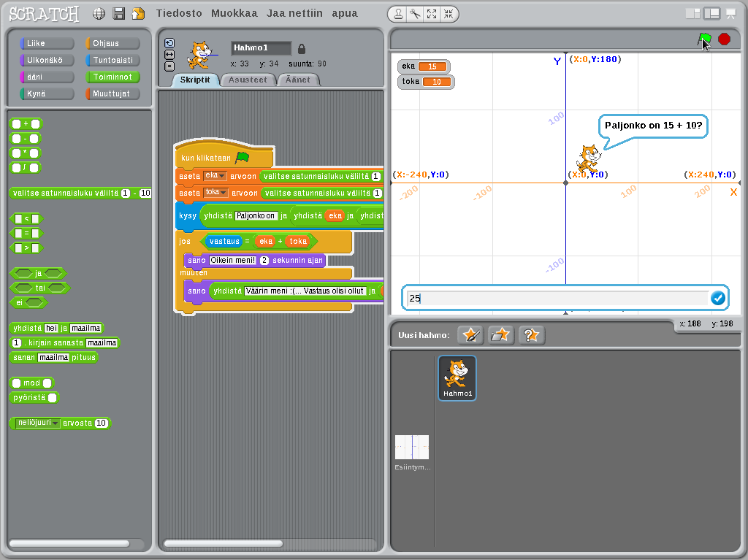
Task: Select the Ulkonäkö block category
Action: pos(47,60)
